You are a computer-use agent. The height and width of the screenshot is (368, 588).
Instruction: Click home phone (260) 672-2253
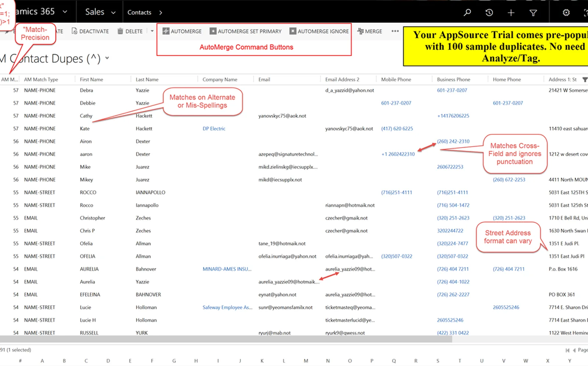pyautogui.click(x=509, y=180)
